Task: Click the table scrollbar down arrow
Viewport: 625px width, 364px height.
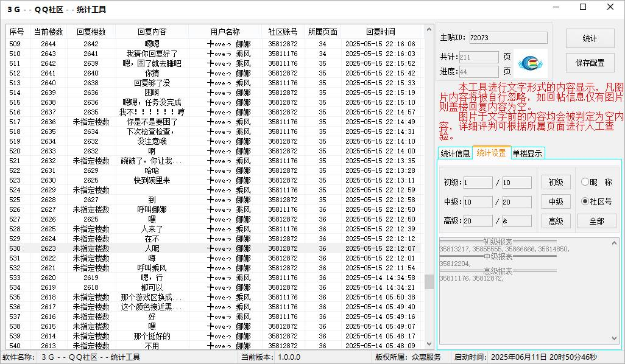Action: pos(429,344)
